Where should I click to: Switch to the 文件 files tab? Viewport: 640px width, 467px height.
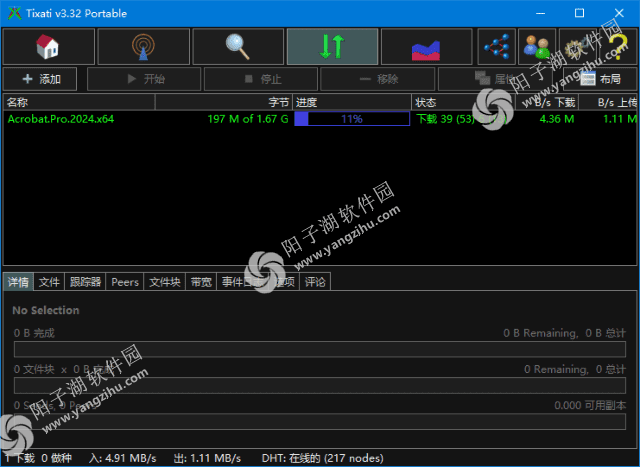(49, 282)
